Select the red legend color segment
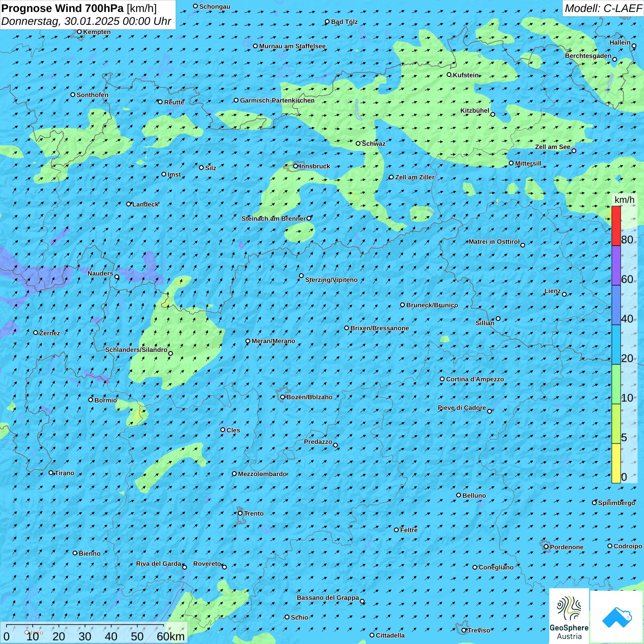 coord(616,226)
